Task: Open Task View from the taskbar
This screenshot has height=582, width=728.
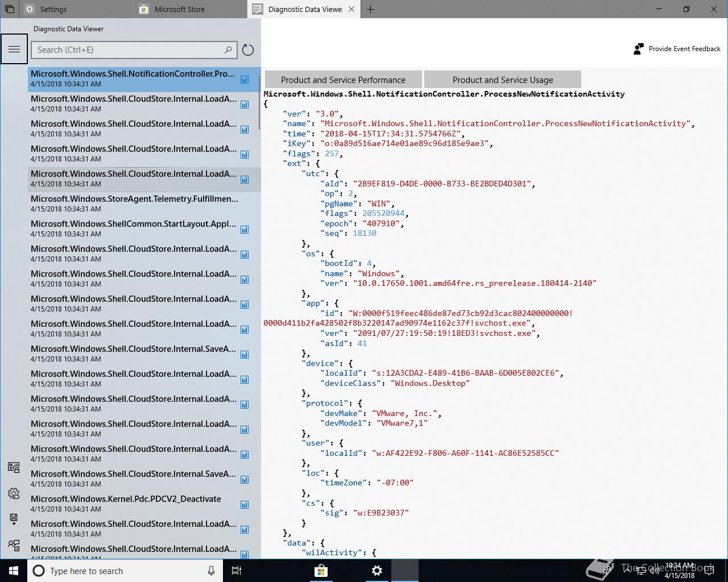Action: (237, 571)
